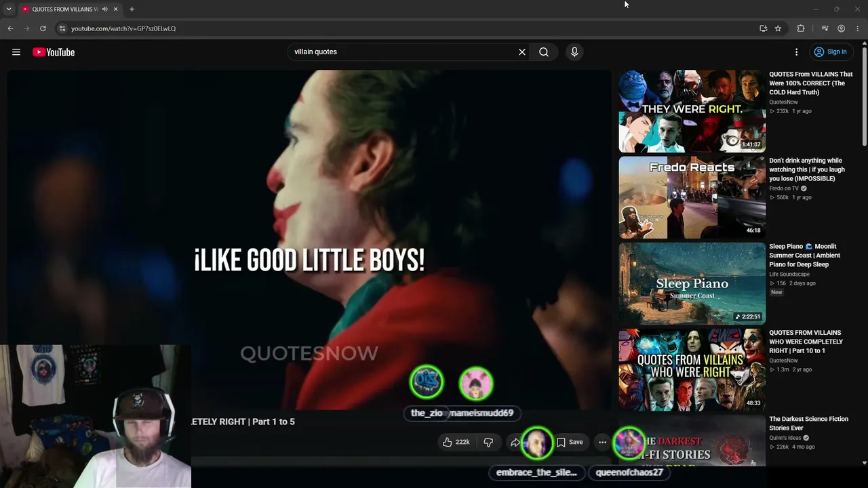This screenshot has height=488, width=868.
Task: Open title "QUOTES From VILLAINS That Were 100% CORRECT"
Action: [811, 83]
